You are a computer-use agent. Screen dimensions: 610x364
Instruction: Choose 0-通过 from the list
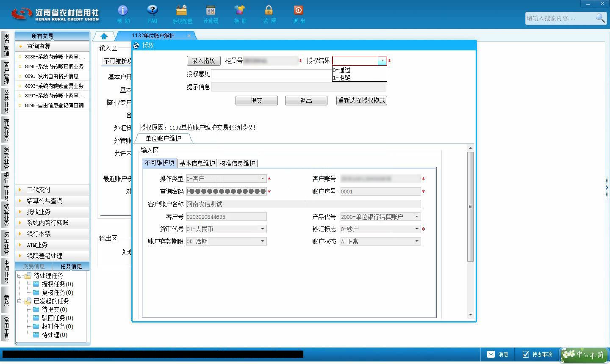pyautogui.click(x=360, y=70)
